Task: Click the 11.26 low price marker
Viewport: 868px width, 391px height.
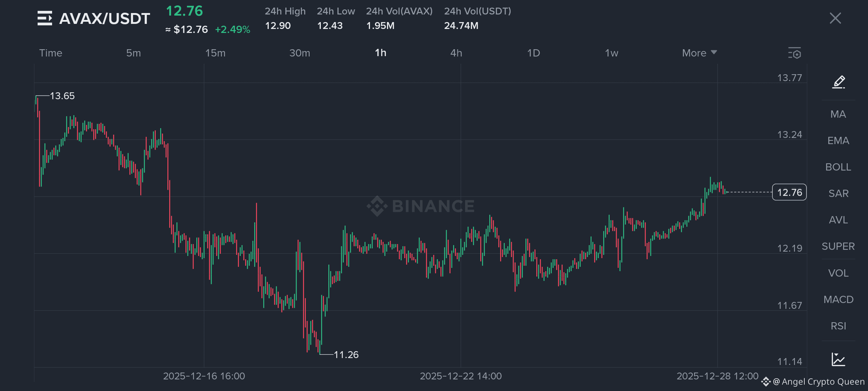Action: point(346,355)
